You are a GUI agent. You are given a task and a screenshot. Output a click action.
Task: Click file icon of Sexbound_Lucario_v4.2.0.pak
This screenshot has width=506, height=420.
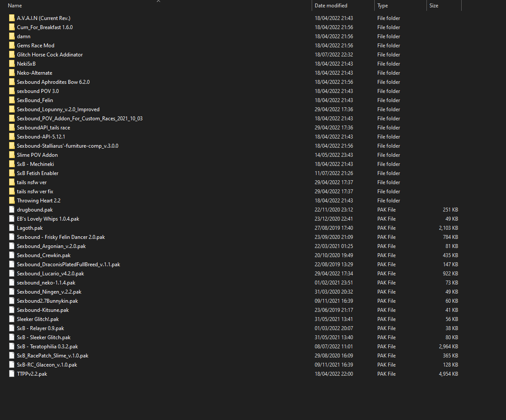12,274
